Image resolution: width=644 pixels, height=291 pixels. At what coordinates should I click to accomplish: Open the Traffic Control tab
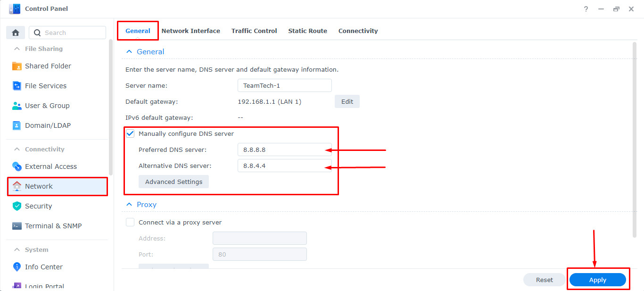click(x=254, y=31)
